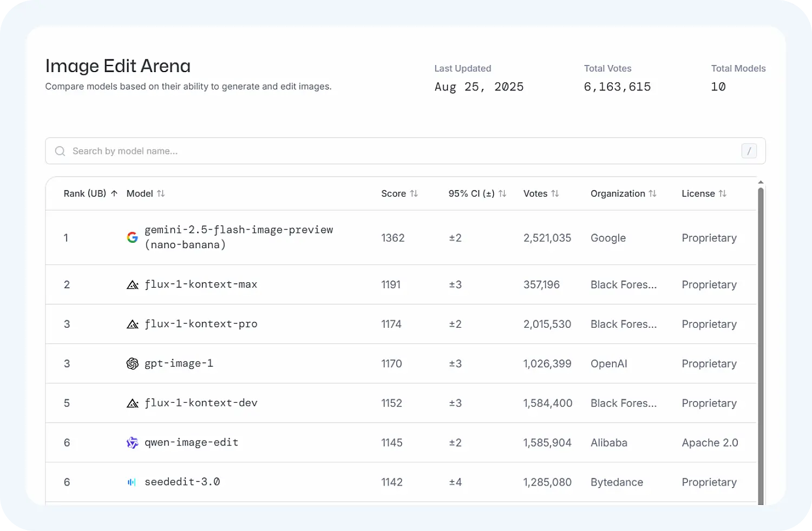Image resolution: width=812 pixels, height=531 pixels.
Task: Sort by the License column arrows
Action: coord(722,193)
